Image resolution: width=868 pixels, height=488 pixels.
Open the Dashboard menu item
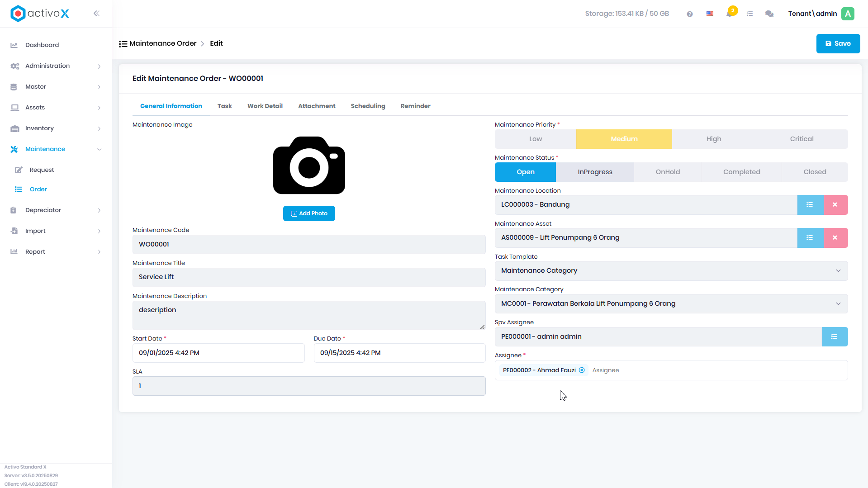[42, 45]
